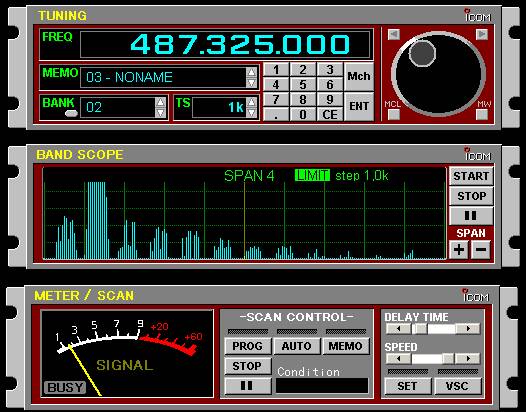
Task: Increase band scope span with plus
Action: point(459,250)
